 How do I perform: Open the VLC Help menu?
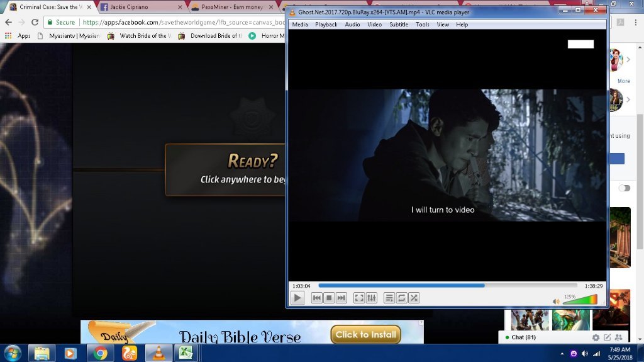[x=462, y=25]
